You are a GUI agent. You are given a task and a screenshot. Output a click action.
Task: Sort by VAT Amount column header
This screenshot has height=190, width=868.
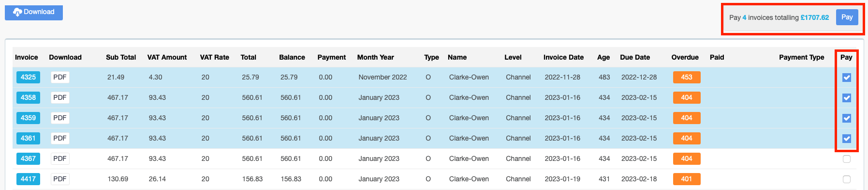[x=167, y=57]
